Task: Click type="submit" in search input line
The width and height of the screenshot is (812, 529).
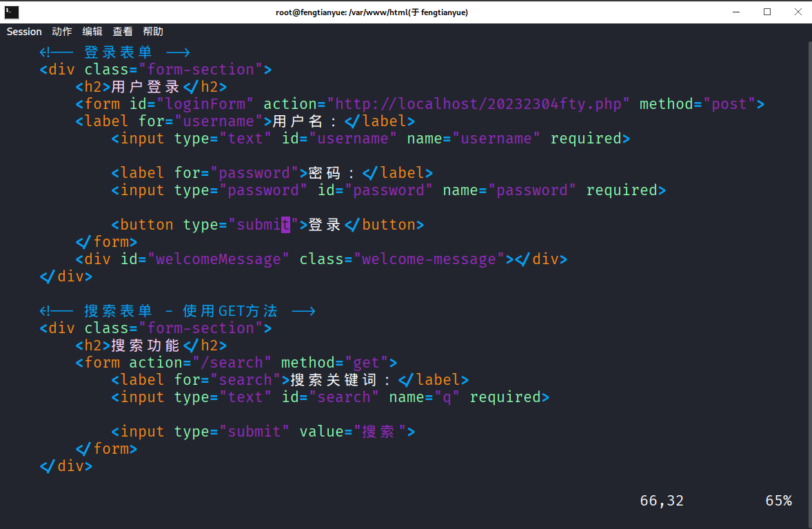Action: (232, 432)
